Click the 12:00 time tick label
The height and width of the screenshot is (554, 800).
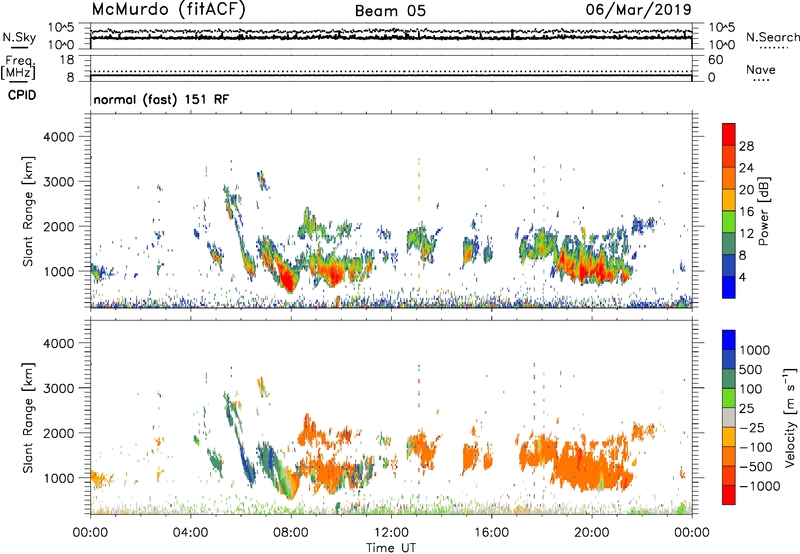(391, 533)
